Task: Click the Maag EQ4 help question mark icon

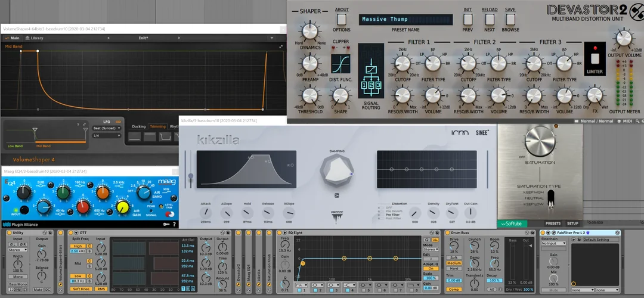Action: tap(174, 224)
